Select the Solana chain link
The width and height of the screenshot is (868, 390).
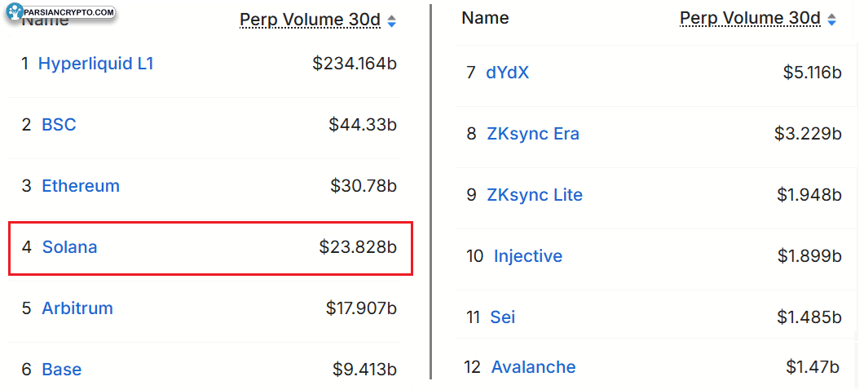pyautogui.click(x=69, y=246)
